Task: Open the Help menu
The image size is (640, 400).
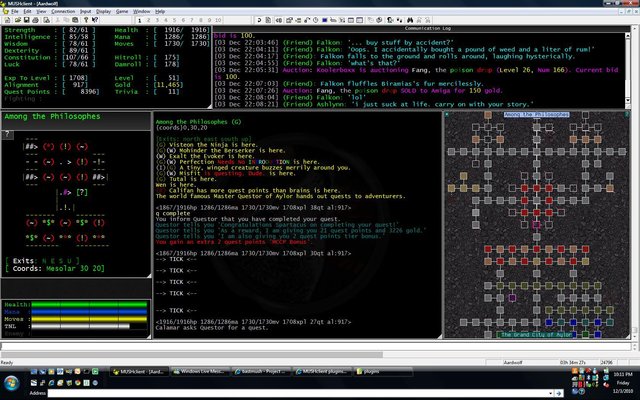Action: 160,11
